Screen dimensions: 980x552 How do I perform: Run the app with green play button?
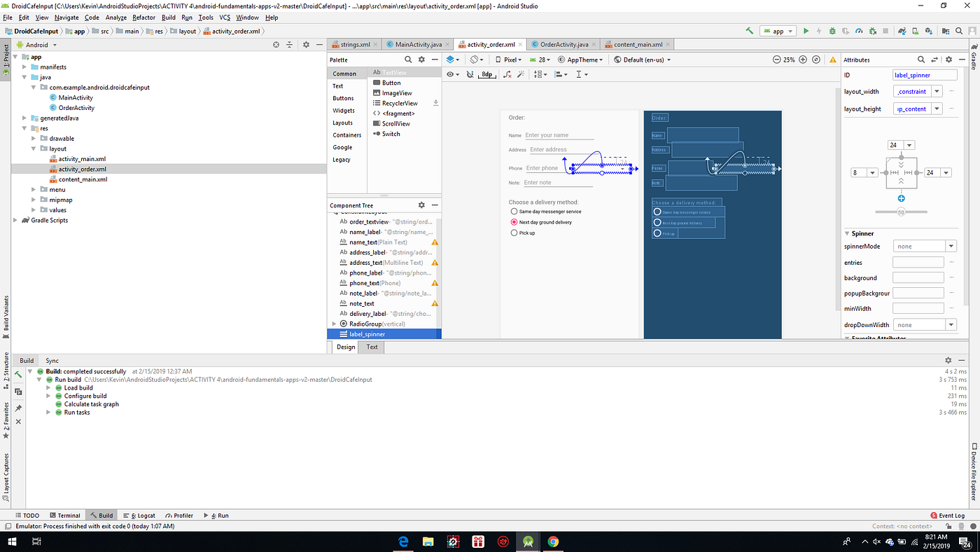tap(806, 31)
